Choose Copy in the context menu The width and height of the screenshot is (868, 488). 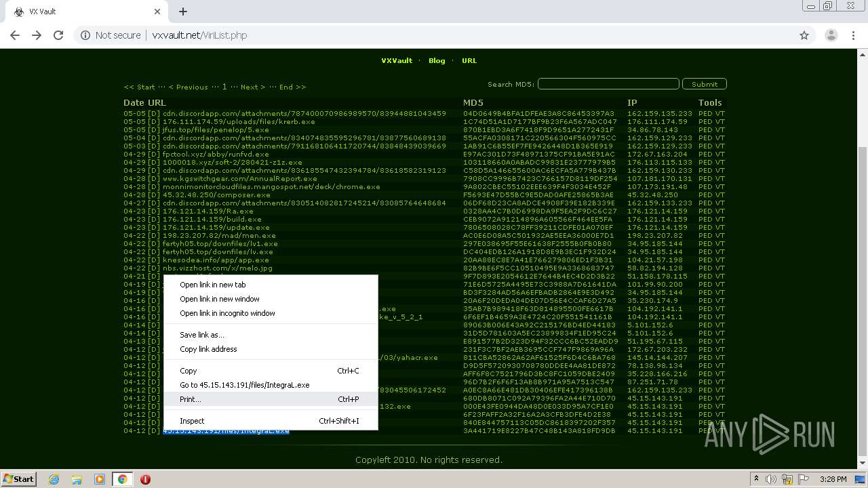[x=271, y=371]
